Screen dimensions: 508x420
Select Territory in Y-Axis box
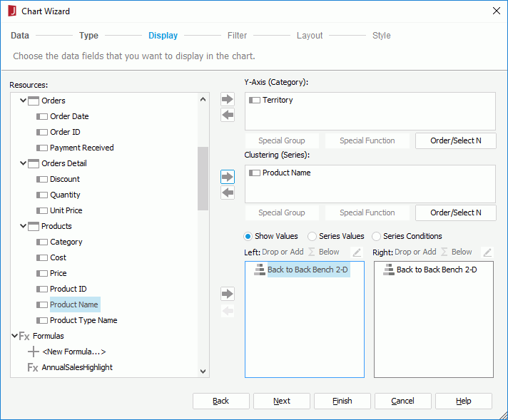[278, 100]
